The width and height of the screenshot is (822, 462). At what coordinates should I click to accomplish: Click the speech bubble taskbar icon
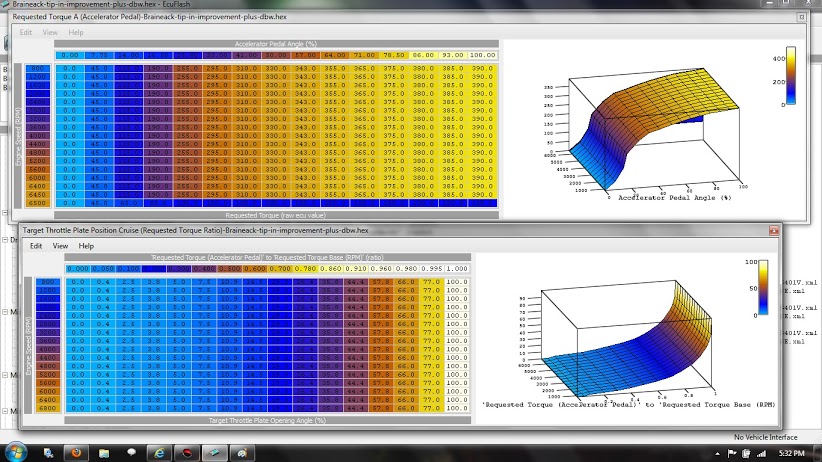[x=130, y=452]
